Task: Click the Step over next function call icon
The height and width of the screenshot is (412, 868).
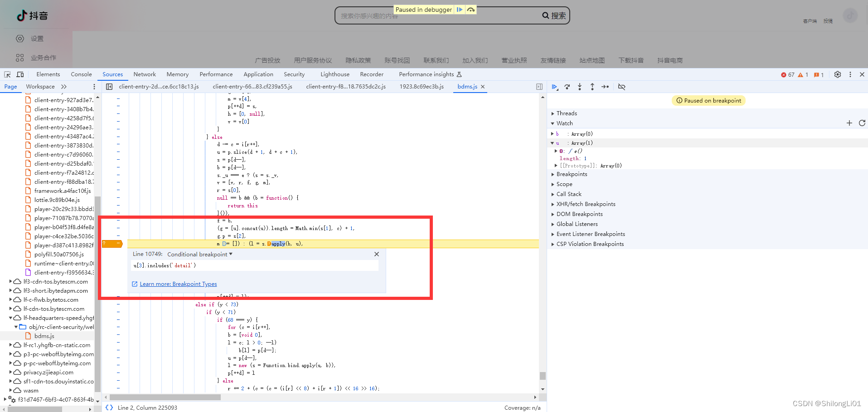Action: coord(567,87)
